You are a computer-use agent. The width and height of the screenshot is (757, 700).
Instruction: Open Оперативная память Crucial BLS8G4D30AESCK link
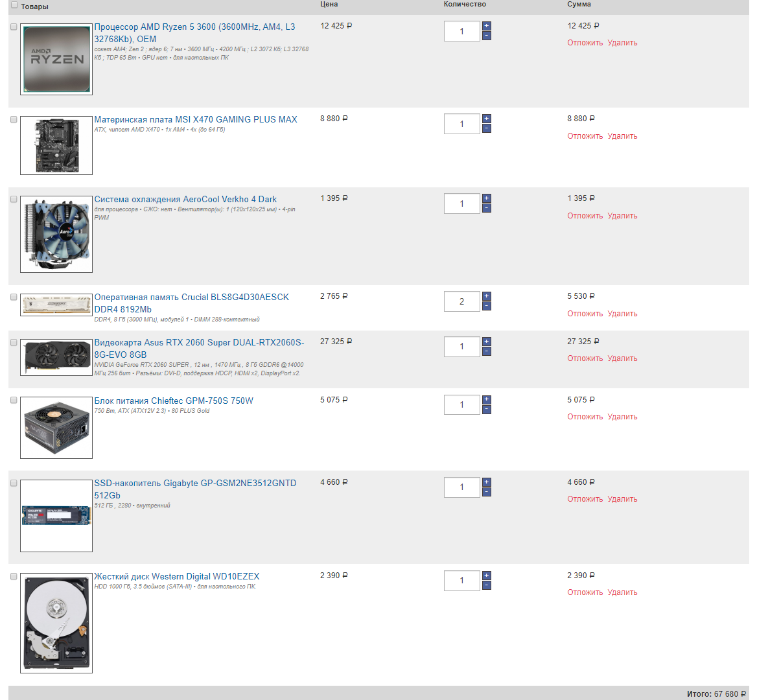click(x=192, y=303)
